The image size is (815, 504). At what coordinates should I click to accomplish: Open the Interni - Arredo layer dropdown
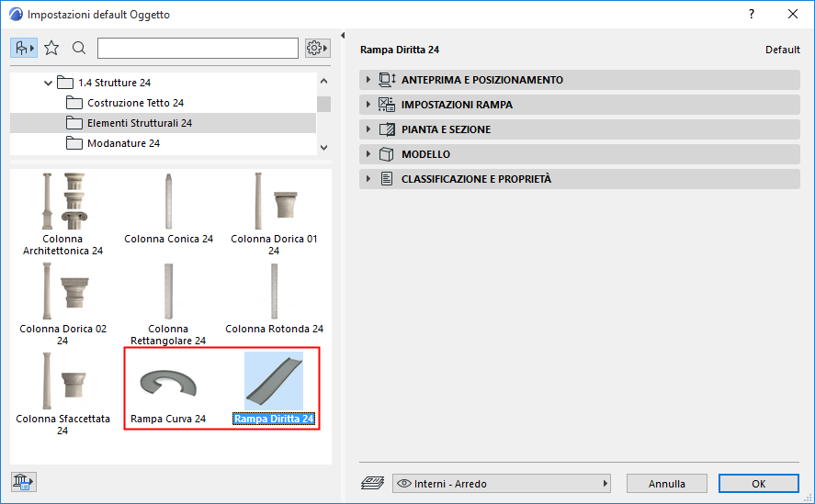[x=502, y=484]
